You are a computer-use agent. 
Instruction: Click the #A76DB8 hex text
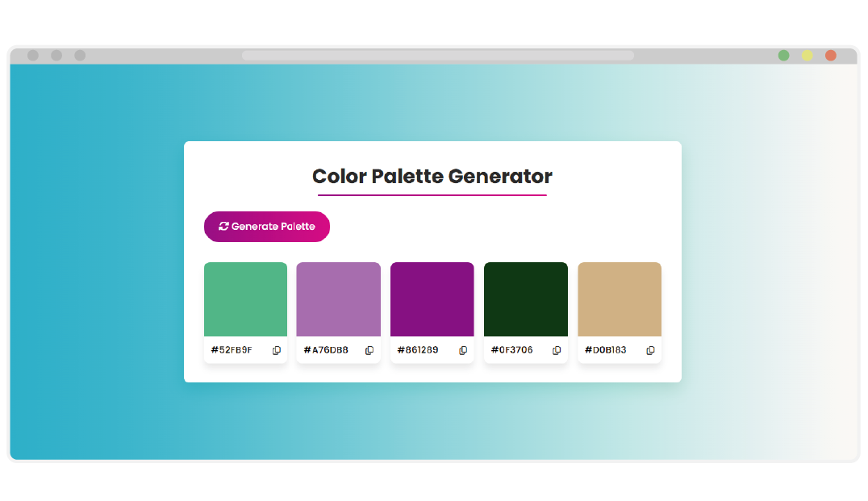click(x=326, y=350)
